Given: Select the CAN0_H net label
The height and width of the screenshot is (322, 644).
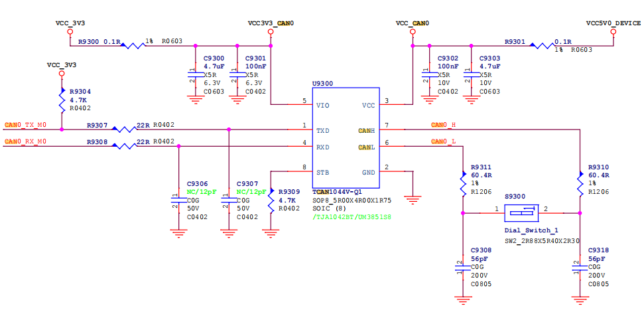Looking at the screenshot, I should (x=443, y=125).
